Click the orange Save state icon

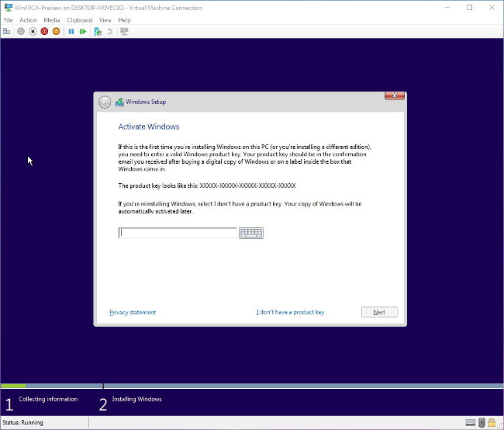(x=57, y=32)
